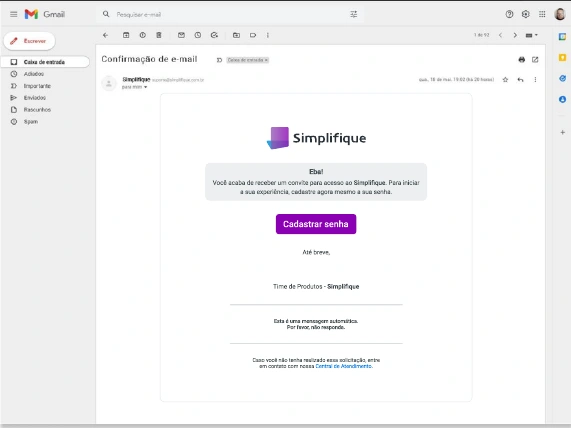Snooze this email with clock icon
Image resolution: width=571 pixels, height=428 pixels.
click(198, 35)
